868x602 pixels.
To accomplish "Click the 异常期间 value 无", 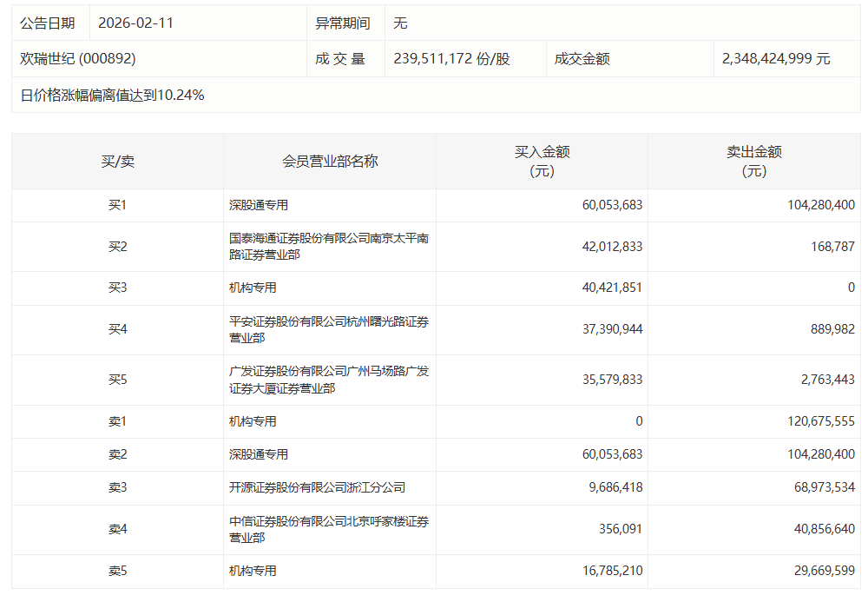I will pos(400,23).
